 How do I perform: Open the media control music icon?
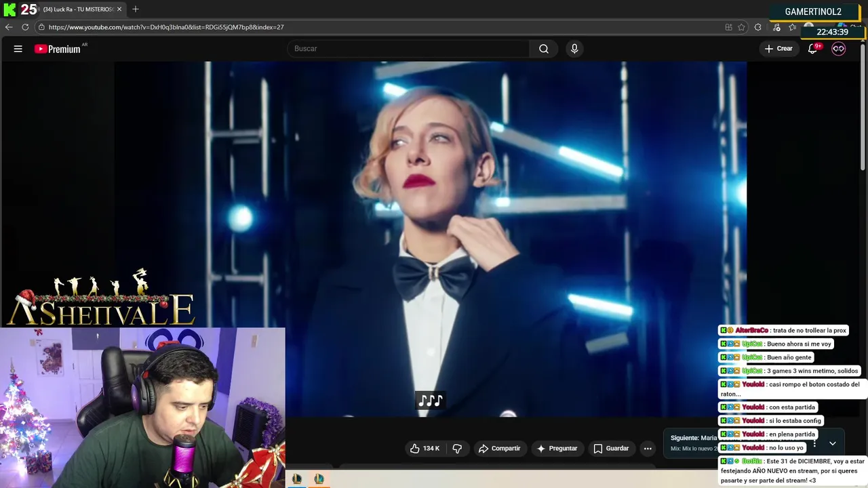tap(776, 27)
